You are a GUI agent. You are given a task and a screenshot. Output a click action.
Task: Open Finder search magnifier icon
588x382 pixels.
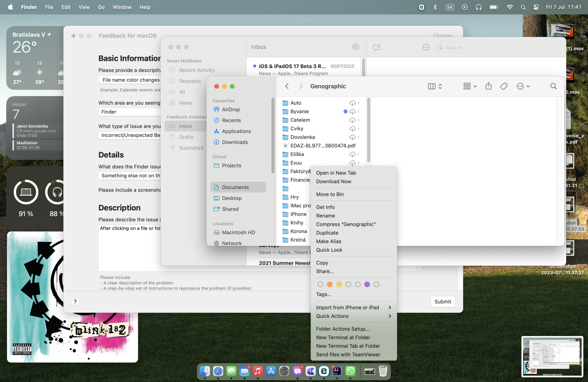click(x=553, y=86)
